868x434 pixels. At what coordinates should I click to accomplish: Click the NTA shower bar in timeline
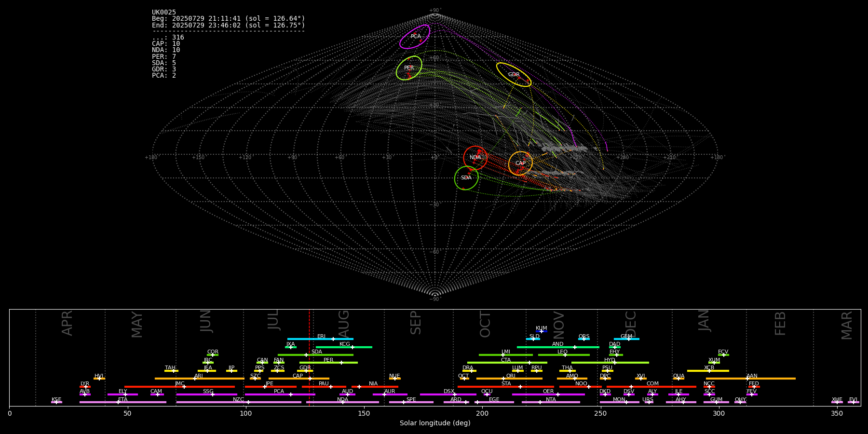[x=551, y=402]
